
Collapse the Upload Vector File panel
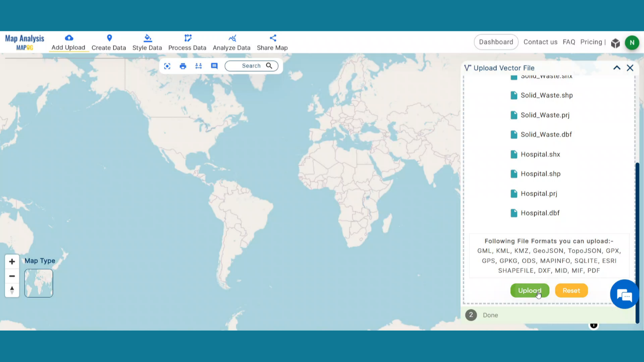pos(617,67)
